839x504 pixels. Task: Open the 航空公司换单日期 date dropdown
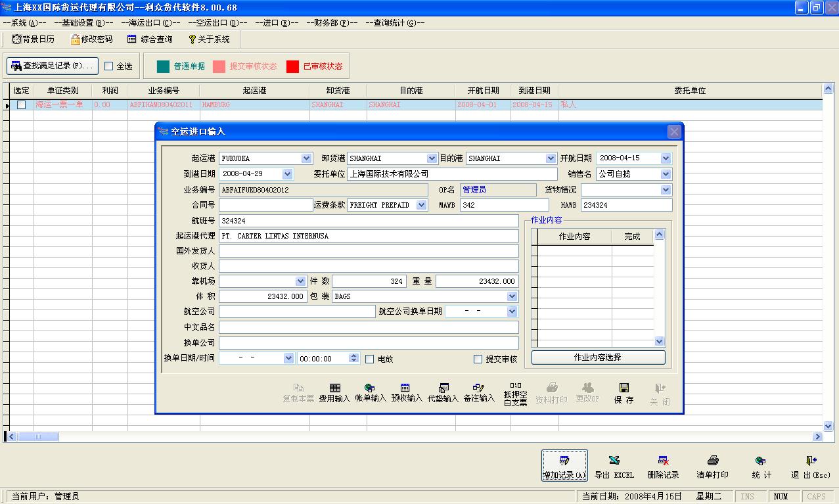[512, 311]
